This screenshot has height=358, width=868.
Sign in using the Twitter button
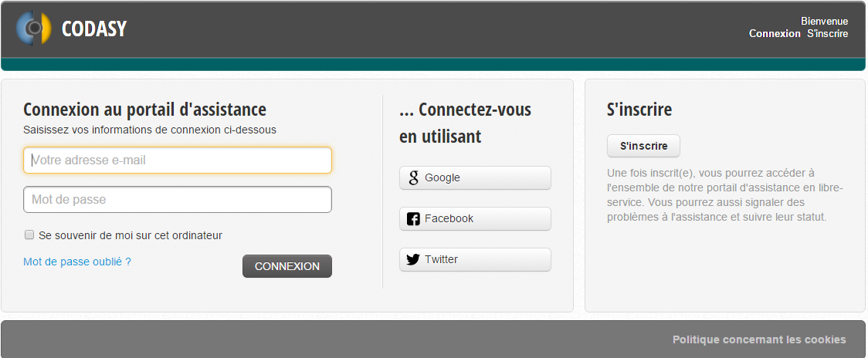coord(475,259)
